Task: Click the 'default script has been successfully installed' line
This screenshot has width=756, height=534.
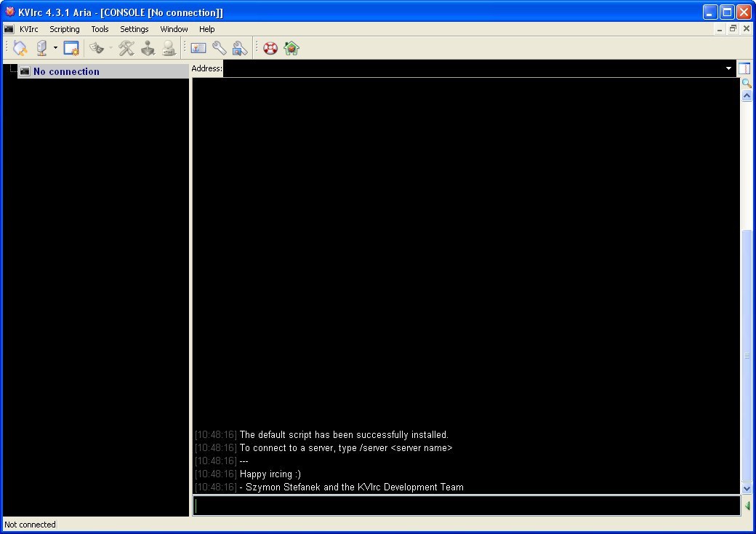Action: (344, 434)
